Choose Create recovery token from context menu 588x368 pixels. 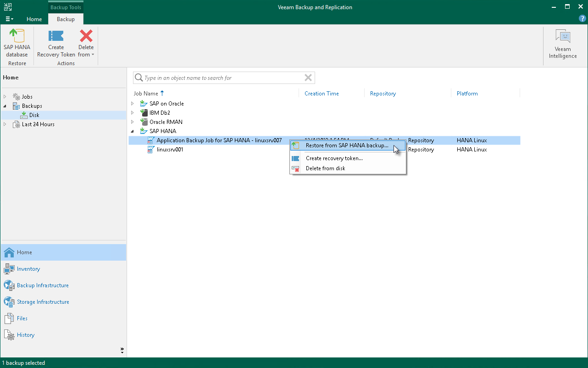click(x=348, y=158)
